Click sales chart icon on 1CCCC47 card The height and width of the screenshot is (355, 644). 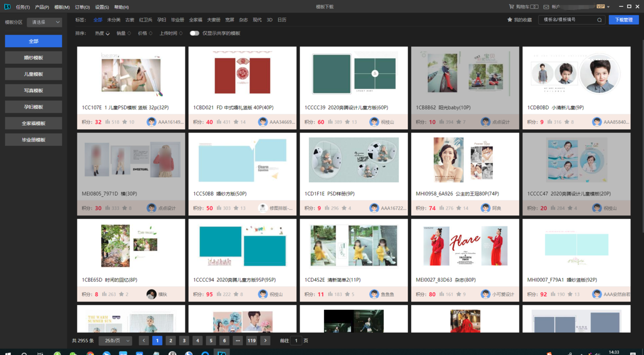[553, 208]
